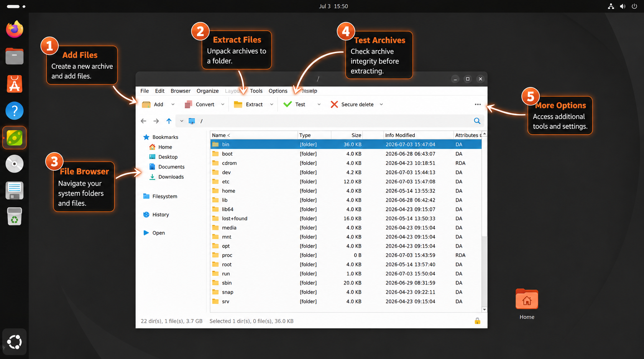
Task: Select Desktop in the sidebar
Action: tap(163, 157)
